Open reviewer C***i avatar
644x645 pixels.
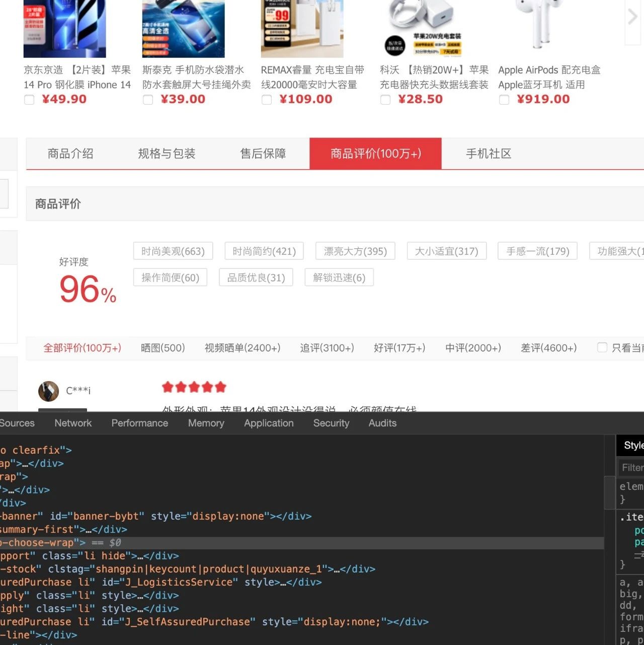pyautogui.click(x=49, y=391)
